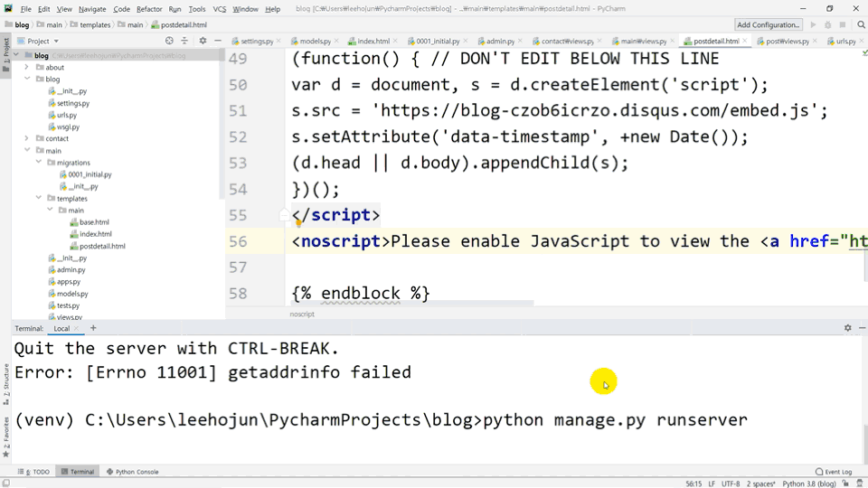Collapse the blog subfolder
Image resolution: width=868 pixels, height=488 pixels.
26,80
